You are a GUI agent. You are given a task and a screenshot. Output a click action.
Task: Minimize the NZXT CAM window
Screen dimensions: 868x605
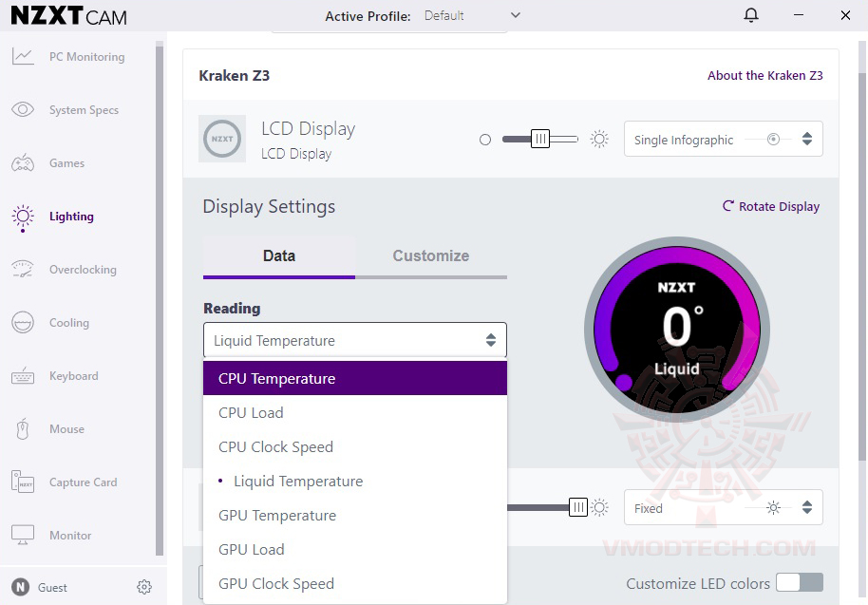pos(799,15)
